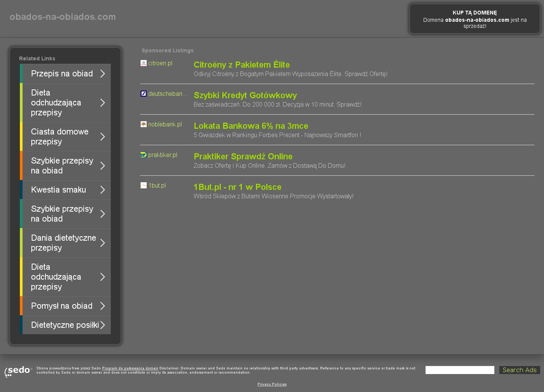Viewport: 544px width, 392px height.
Task: Click the chevron next to Pomysł na obiad
Action: point(102,306)
